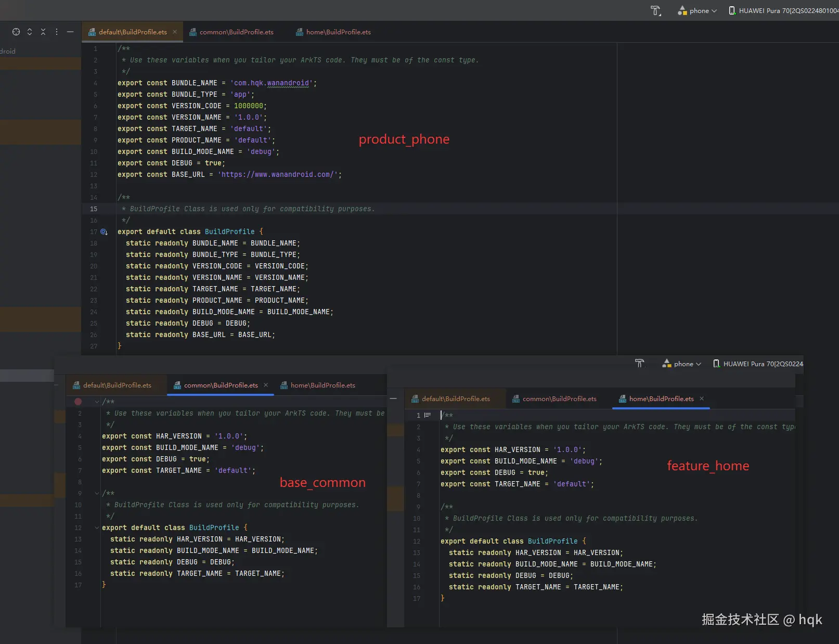This screenshot has height=644, width=839.
Task: Hide the project panel with the minus icon
Action: 70,32
